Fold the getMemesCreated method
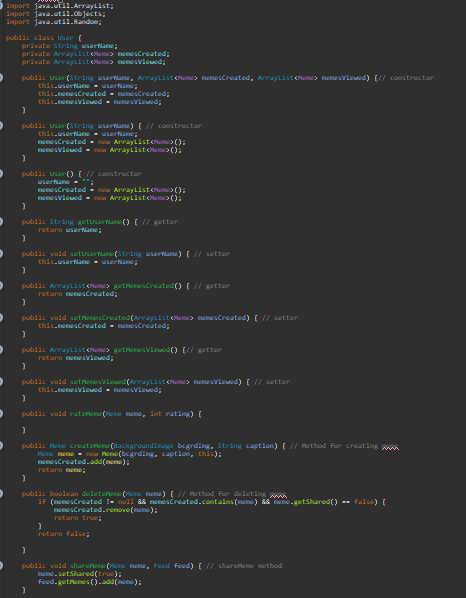Viewport: 466px width, 598px height. point(1,286)
